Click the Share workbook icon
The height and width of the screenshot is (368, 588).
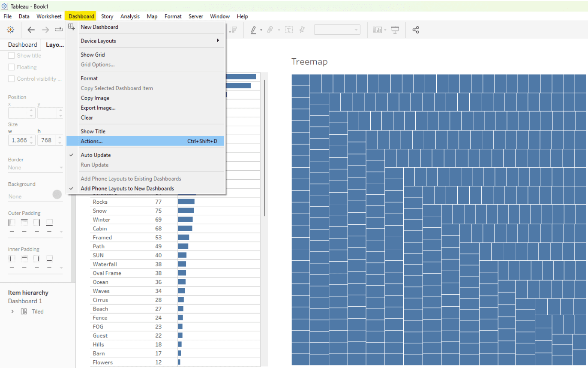[x=415, y=30]
